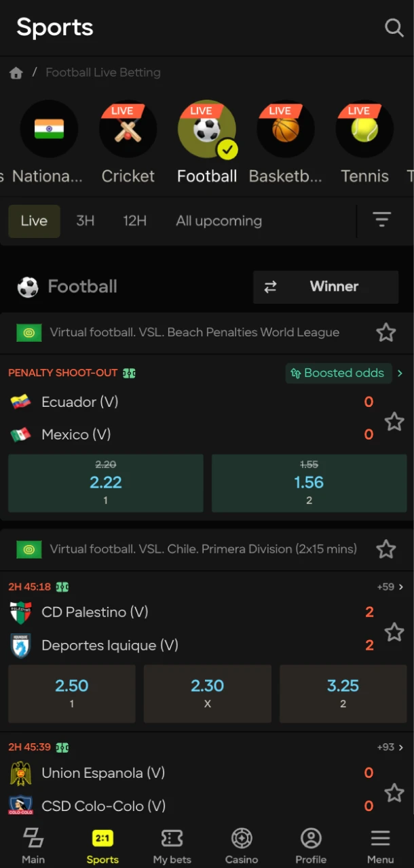Image resolution: width=414 pixels, height=868 pixels.
Task: Toggle the Live matches filter
Action: point(34,220)
